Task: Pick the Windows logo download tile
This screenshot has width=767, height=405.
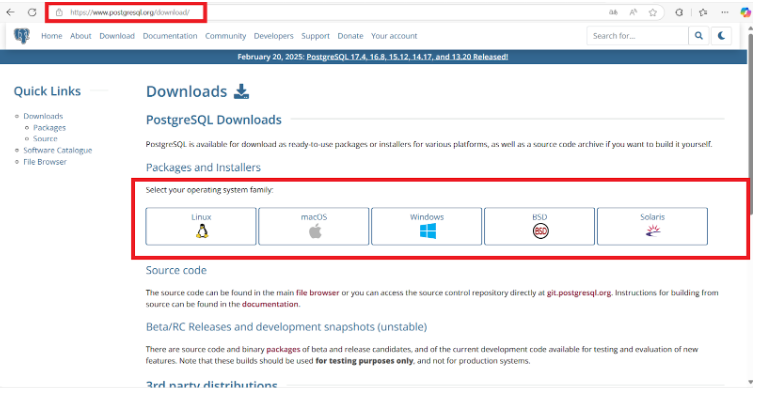Action: point(427,226)
